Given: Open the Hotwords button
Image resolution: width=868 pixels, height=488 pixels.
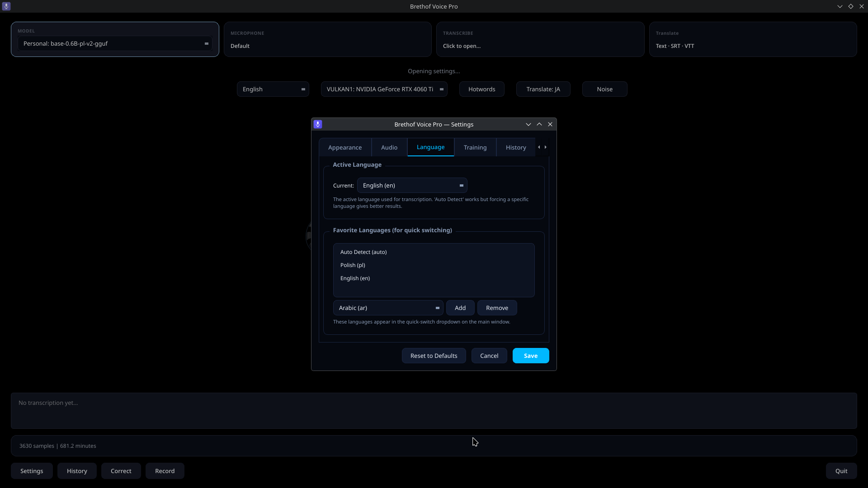Looking at the screenshot, I should point(482,89).
